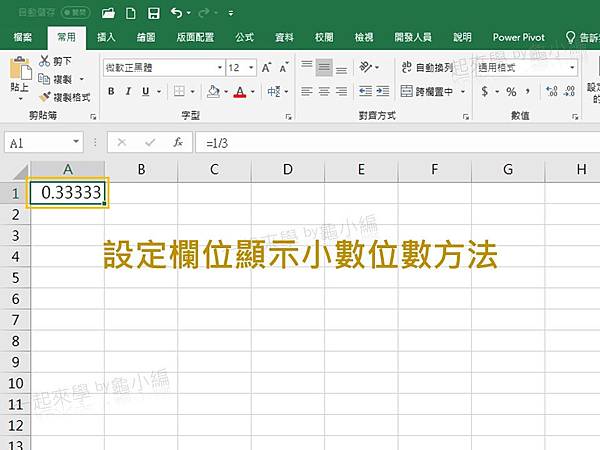Screen dimensions: 600x450
Task: Expand the Paste options dropdown arrow
Action: [x=20, y=99]
